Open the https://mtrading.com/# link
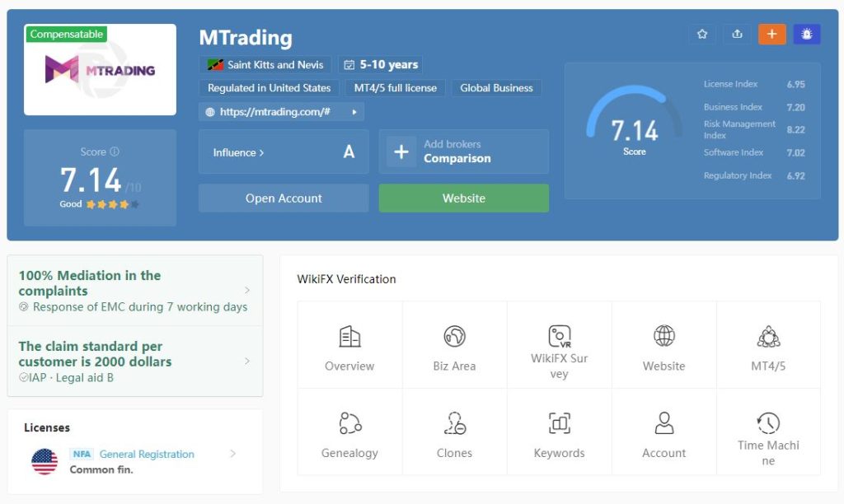Image resolution: width=844 pixels, height=504 pixels. 275,112
